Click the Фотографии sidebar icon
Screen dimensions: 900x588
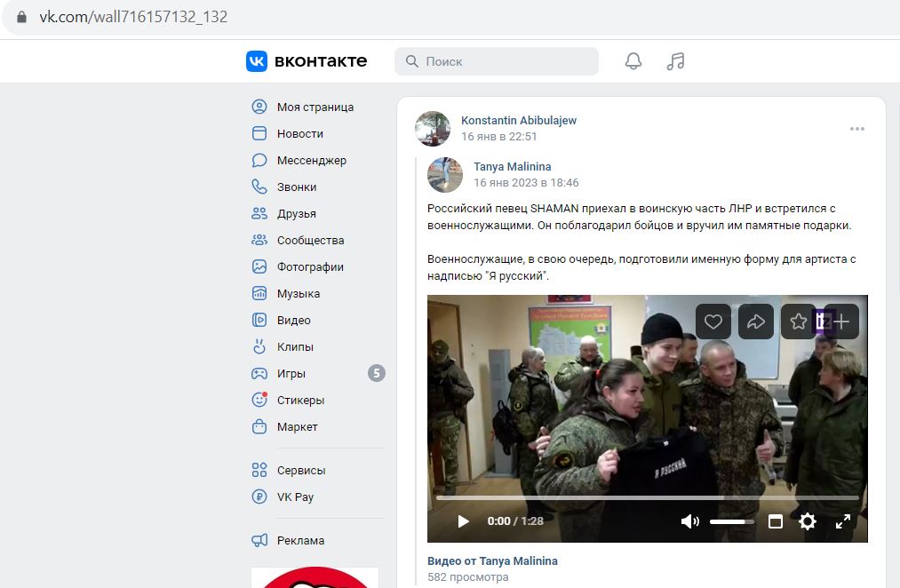coord(259,266)
